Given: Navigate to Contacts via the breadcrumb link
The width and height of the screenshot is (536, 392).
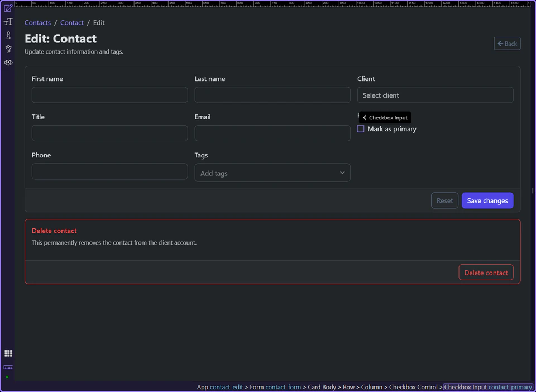Looking at the screenshot, I should (x=37, y=22).
